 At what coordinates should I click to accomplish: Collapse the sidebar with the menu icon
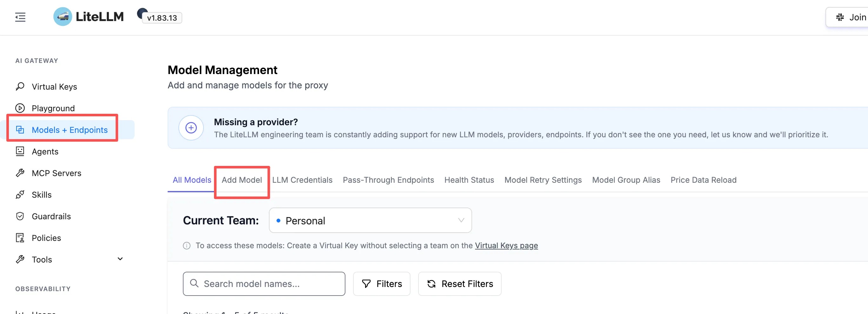pyautogui.click(x=20, y=17)
